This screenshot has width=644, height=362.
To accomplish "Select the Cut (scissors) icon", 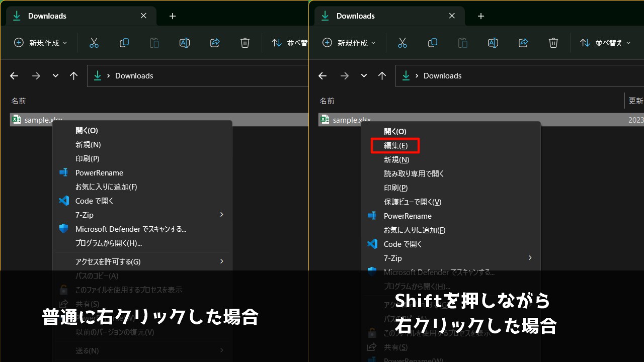I will coord(94,43).
